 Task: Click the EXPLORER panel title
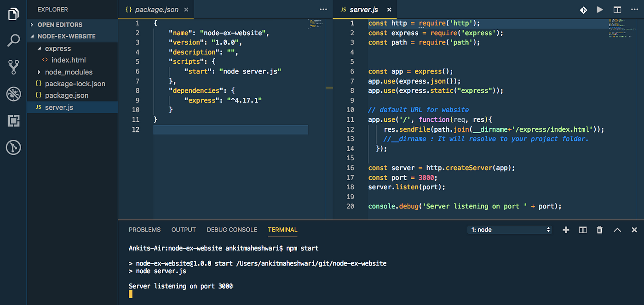(x=53, y=9)
